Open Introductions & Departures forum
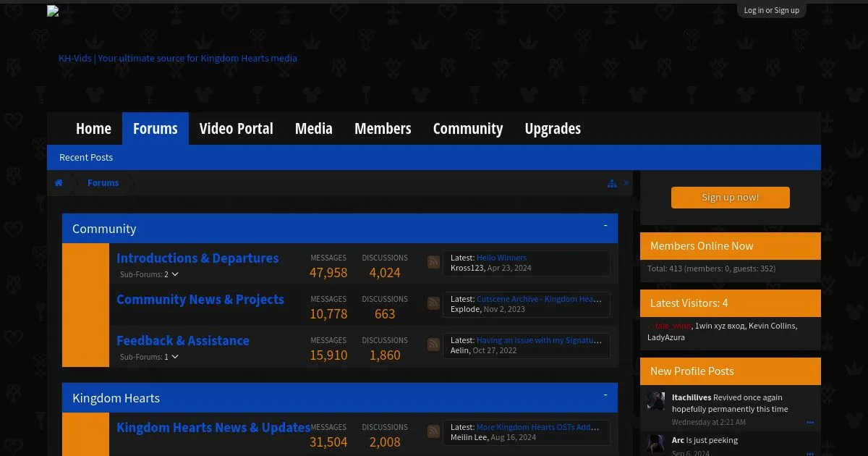This screenshot has height=456, width=868. point(197,258)
